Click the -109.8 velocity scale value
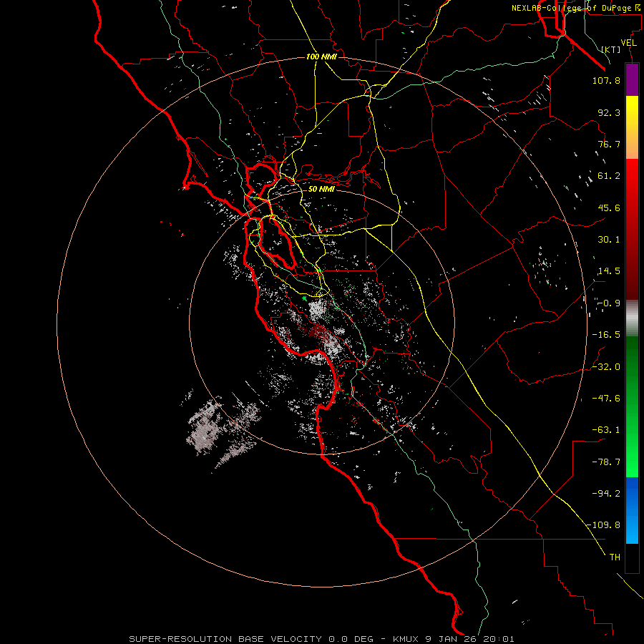 [604, 525]
